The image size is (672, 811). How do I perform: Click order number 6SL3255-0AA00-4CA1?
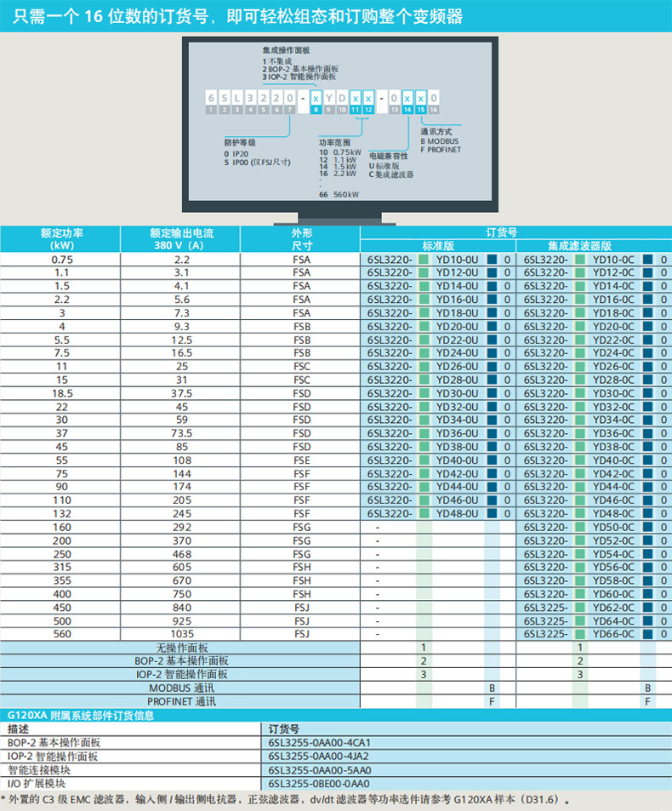point(319,742)
